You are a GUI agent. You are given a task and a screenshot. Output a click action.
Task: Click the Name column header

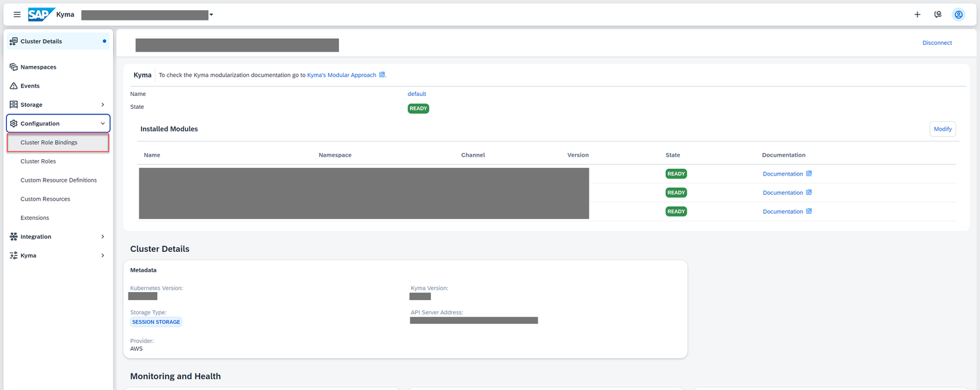(152, 155)
